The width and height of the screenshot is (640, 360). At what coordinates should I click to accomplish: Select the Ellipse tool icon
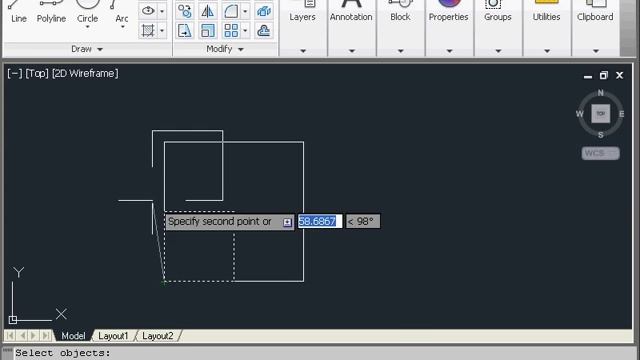(148, 11)
